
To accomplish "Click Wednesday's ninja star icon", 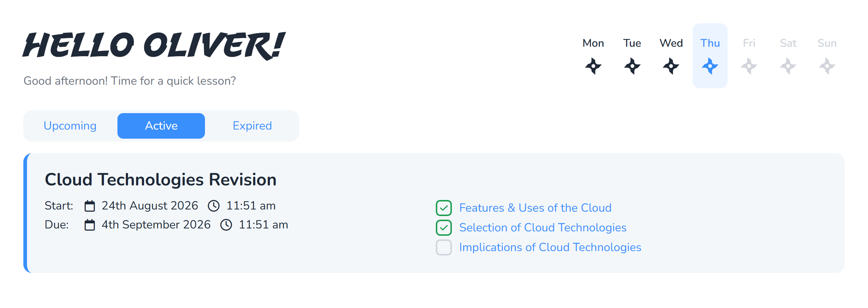I will 671,66.
